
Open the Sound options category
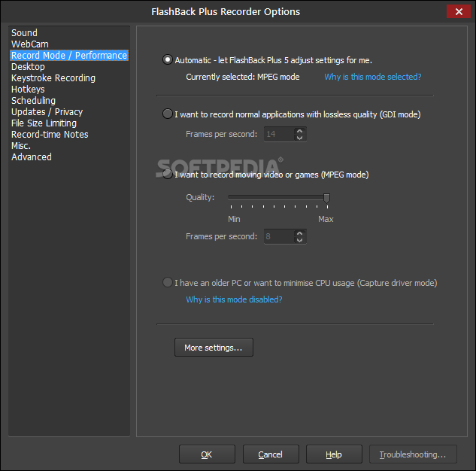[24, 33]
